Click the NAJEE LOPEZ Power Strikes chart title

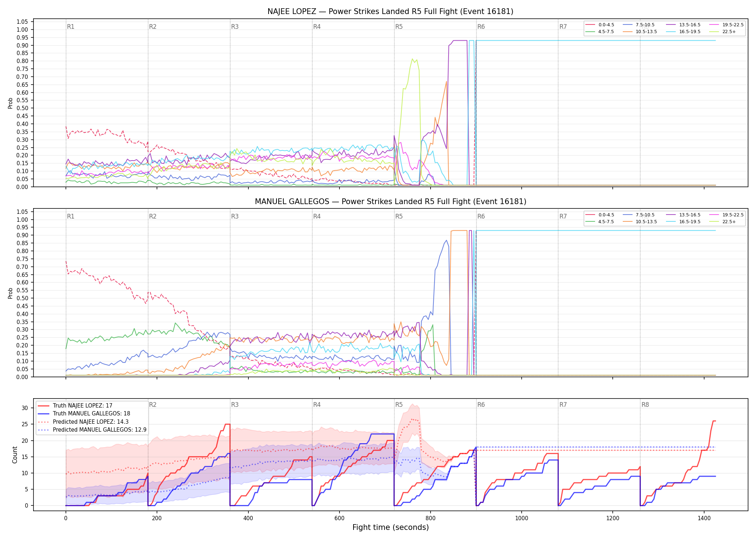(390, 12)
